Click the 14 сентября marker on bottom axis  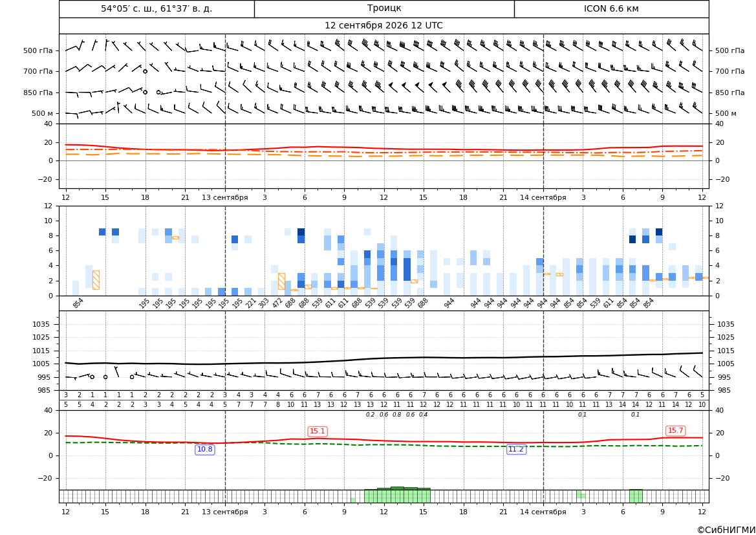point(543,512)
